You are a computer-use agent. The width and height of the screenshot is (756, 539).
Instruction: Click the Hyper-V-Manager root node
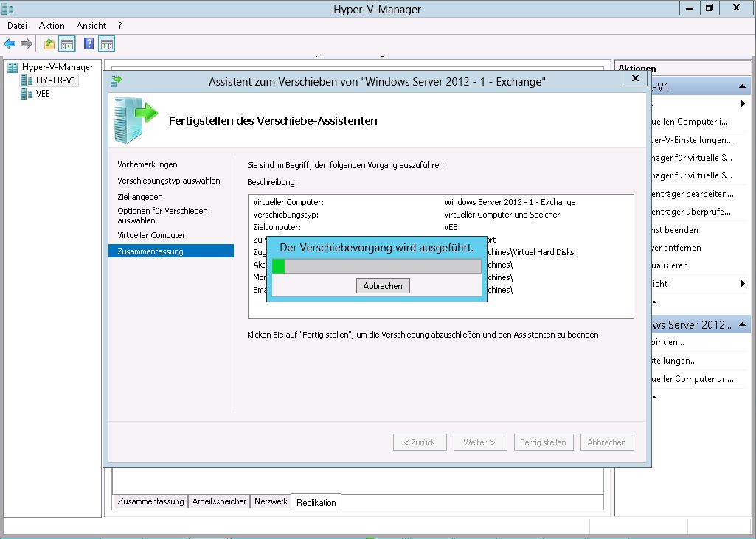point(57,67)
